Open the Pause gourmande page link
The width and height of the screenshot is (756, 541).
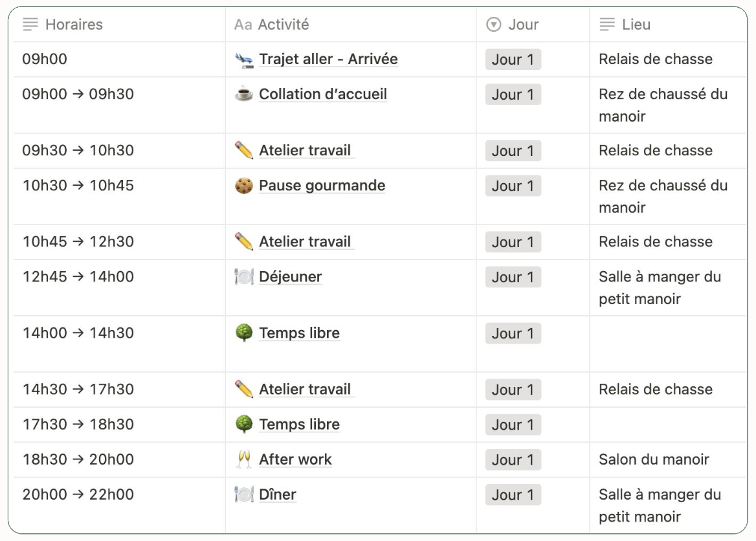(322, 186)
